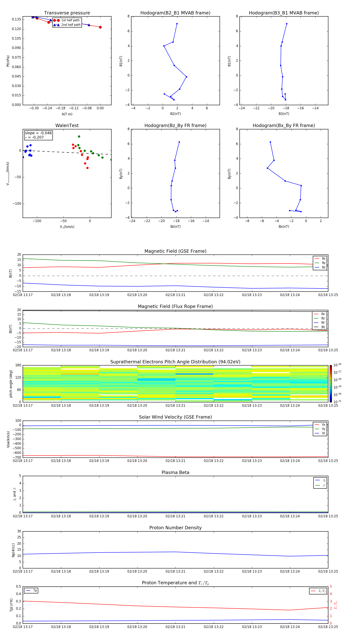Select the "Proton Temperature and Te/Tp" title
The image size is (351, 644).
coord(175,583)
